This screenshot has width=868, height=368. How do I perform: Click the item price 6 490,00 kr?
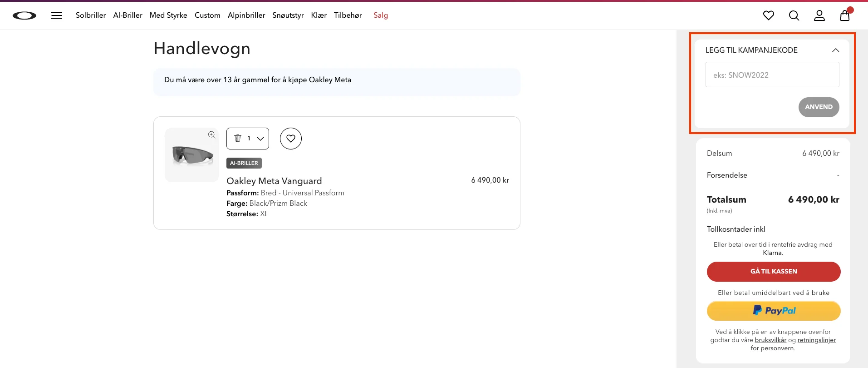point(490,180)
